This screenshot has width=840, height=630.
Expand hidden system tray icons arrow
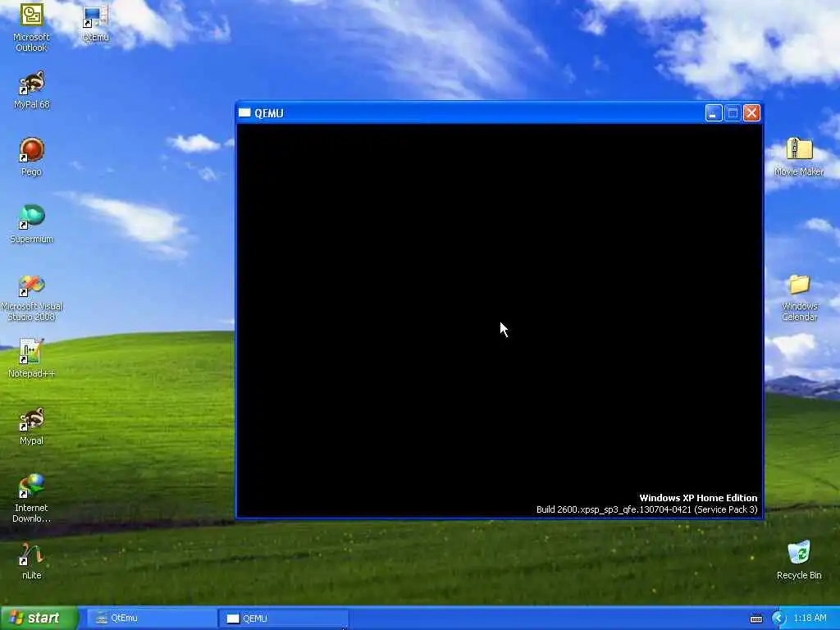click(x=778, y=619)
